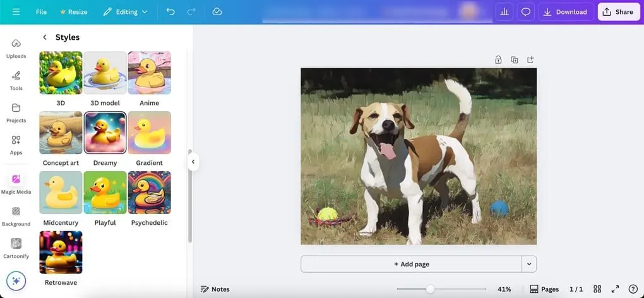Click the Share button
Screen dimensions: 644x298
pyautogui.click(x=619, y=12)
